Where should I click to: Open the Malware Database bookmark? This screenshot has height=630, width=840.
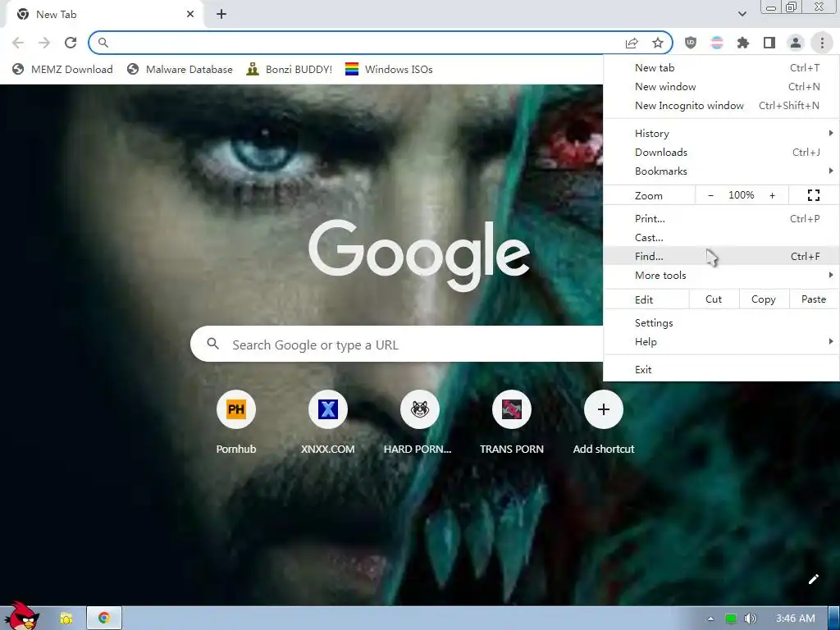pos(180,69)
